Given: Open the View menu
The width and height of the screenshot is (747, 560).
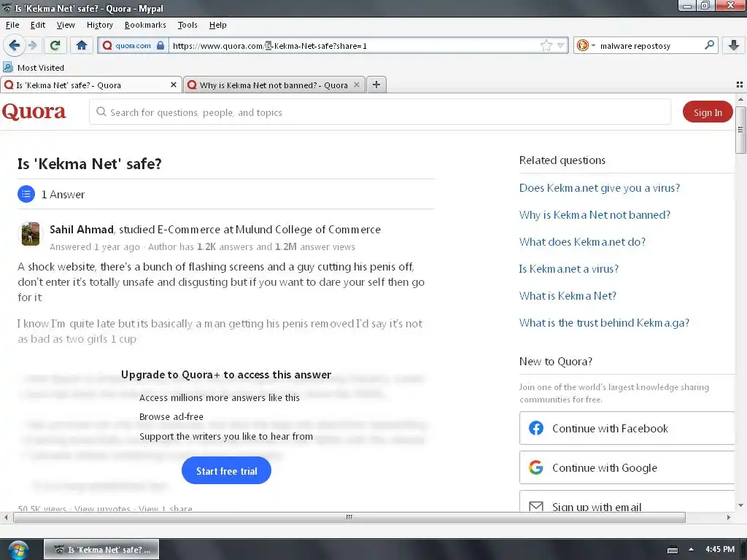Looking at the screenshot, I should coord(66,25).
